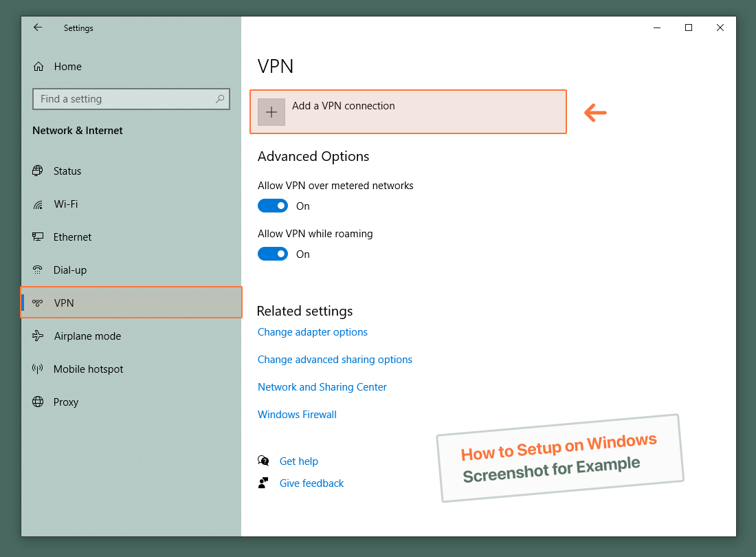Click the Proxy globe icon
The width and height of the screenshot is (756, 557).
pos(38,402)
